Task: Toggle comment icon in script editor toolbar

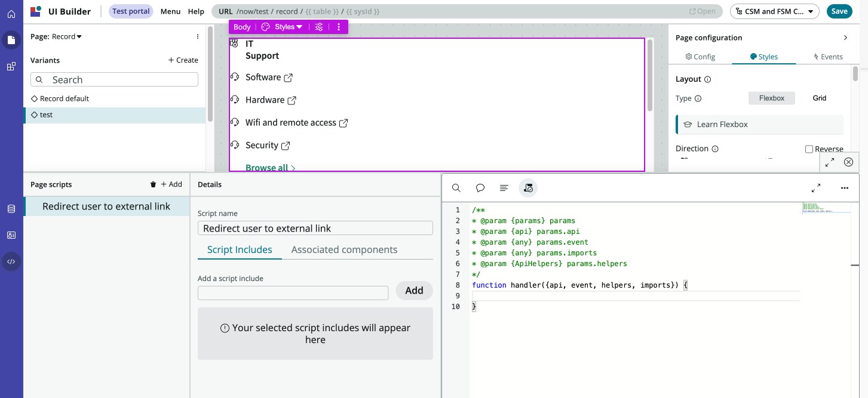Action: click(480, 188)
